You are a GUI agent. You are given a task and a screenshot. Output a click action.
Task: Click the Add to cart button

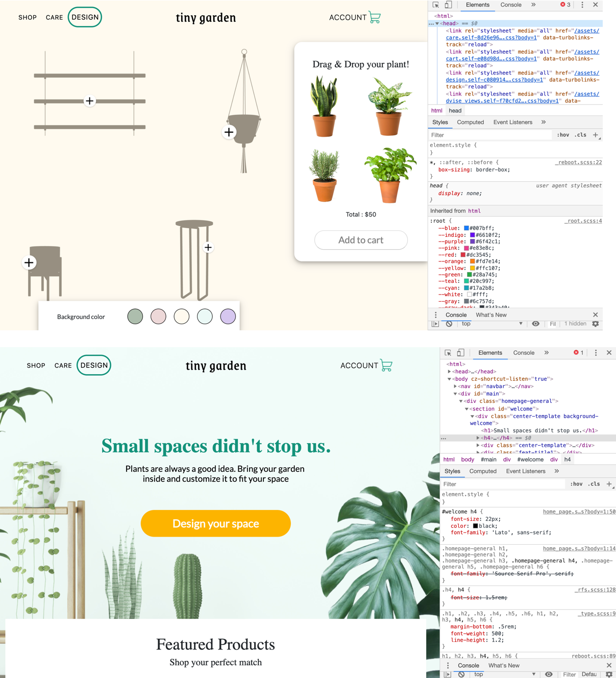tap(361, 240)
